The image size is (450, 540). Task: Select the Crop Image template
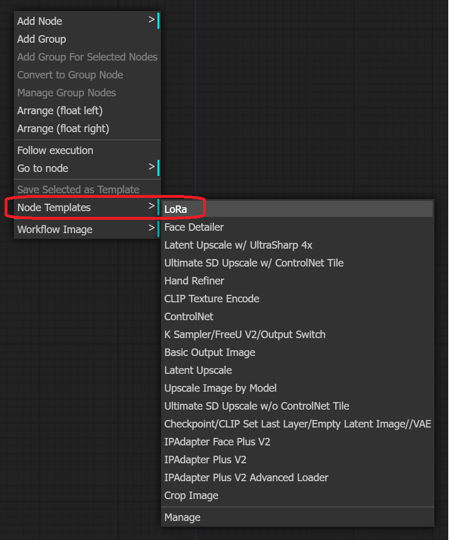297,496
